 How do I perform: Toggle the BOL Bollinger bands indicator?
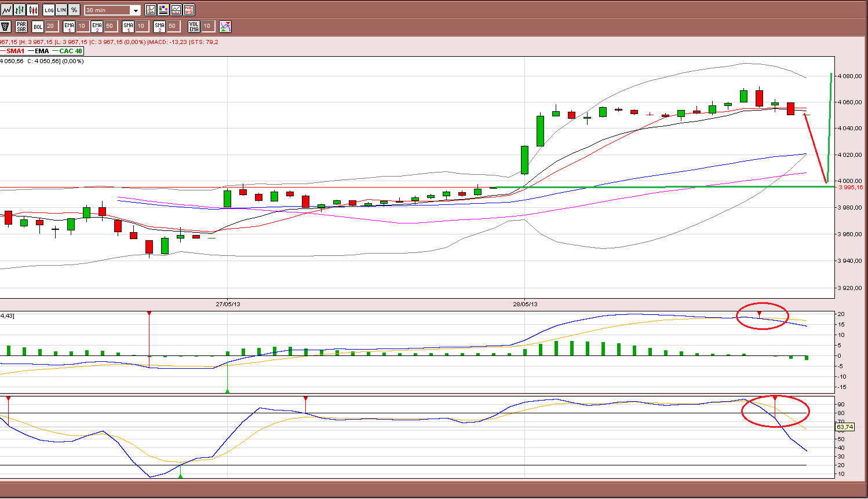(x=38, y=27)
